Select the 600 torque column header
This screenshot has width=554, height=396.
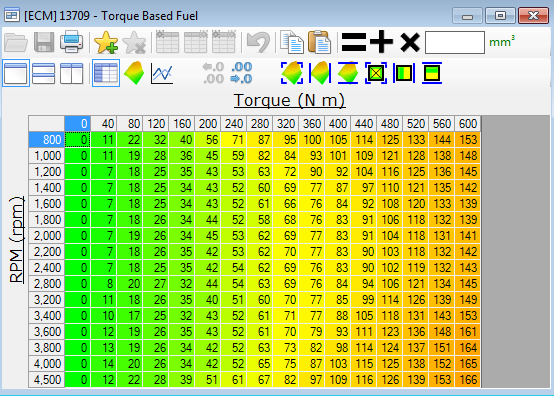pos(468,124)
